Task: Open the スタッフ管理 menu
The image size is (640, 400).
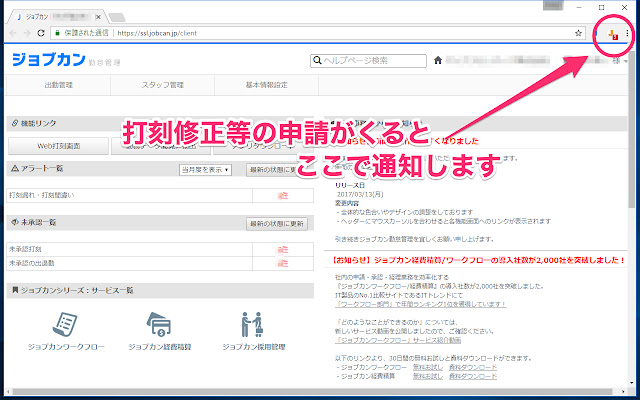Action: click(x=162, y=85)
